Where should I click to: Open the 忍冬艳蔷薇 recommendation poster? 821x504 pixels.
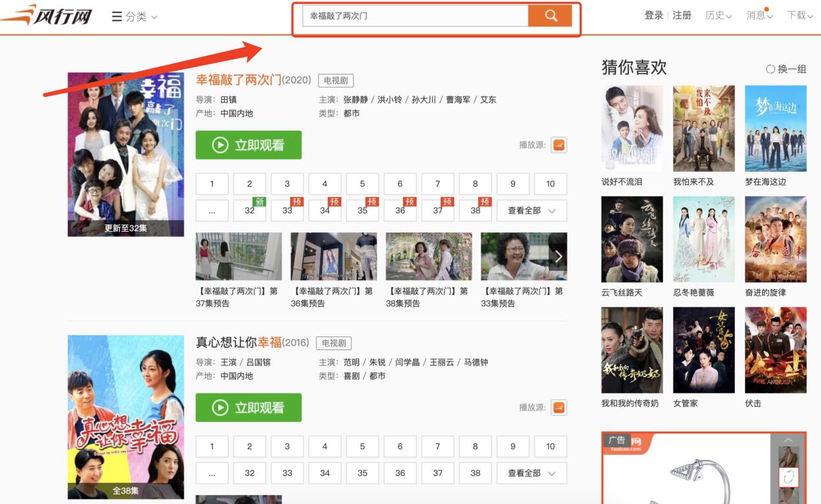click(x=704, y=239)
